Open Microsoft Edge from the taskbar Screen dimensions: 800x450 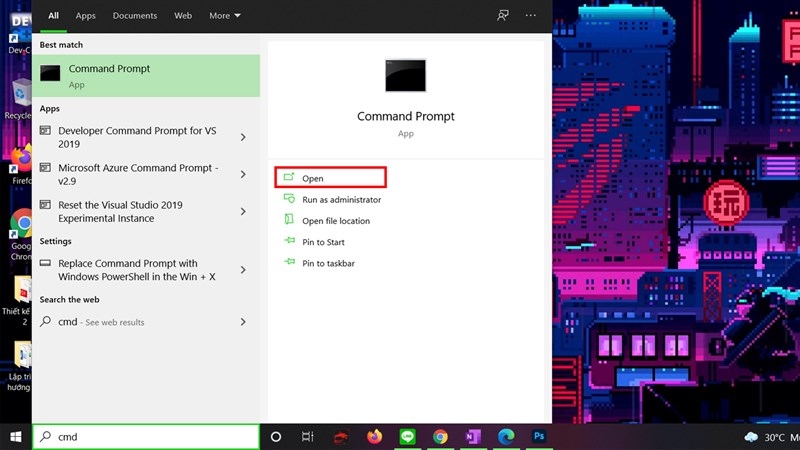[505, 437]
